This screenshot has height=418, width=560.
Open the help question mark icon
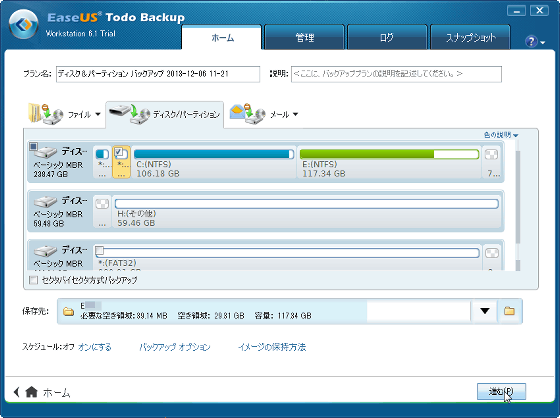[x=531, y=41]
